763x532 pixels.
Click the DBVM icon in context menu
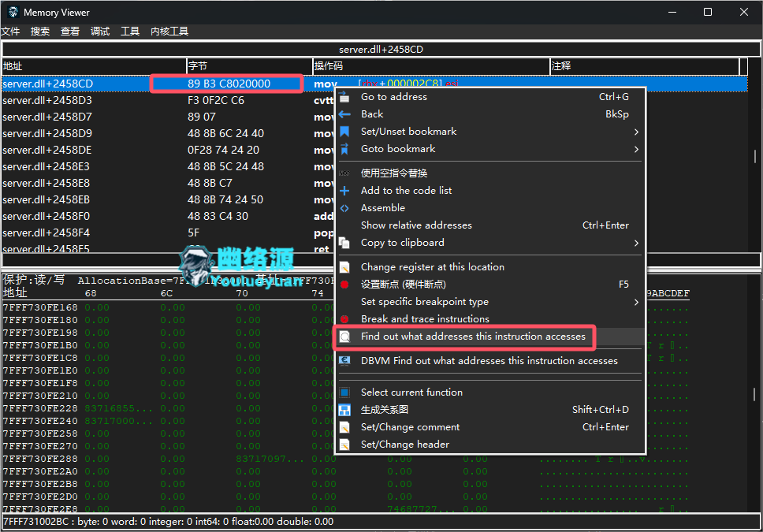click(344, 361)
